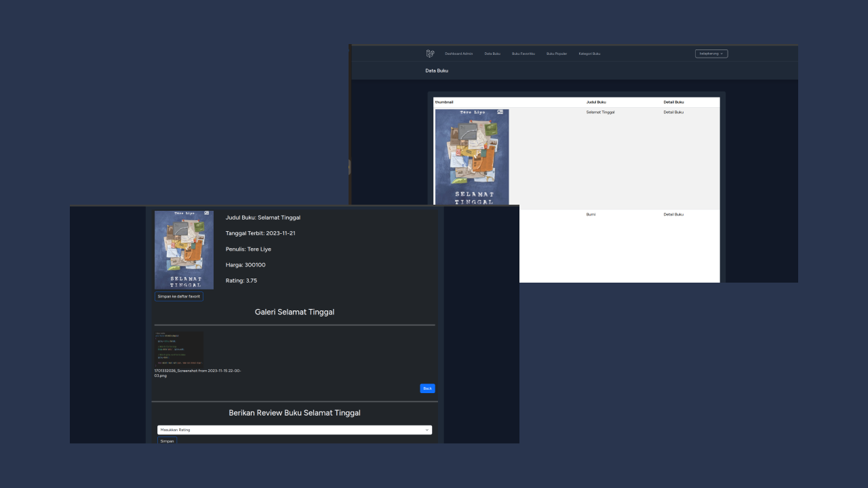868x488 pixels.
Task: Expand the user account dropdown in navbar
Action: pyautogui.click(x=711, y=54)
